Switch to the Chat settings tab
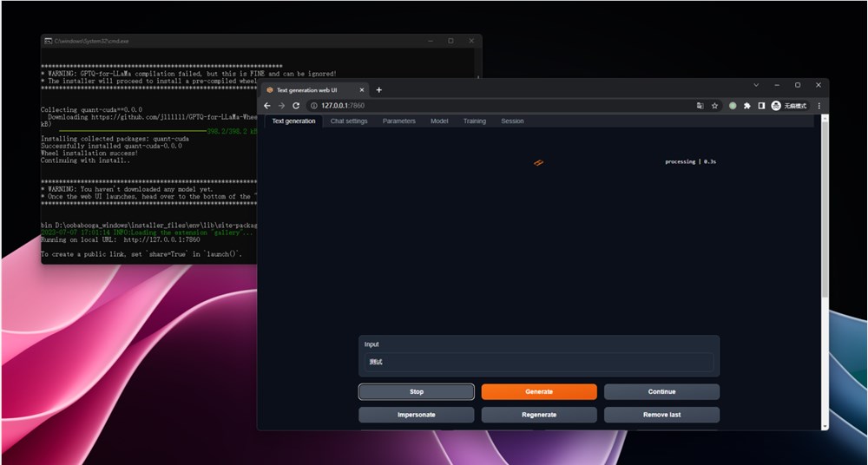Screen dimensions: 868x465 (349, 121)
